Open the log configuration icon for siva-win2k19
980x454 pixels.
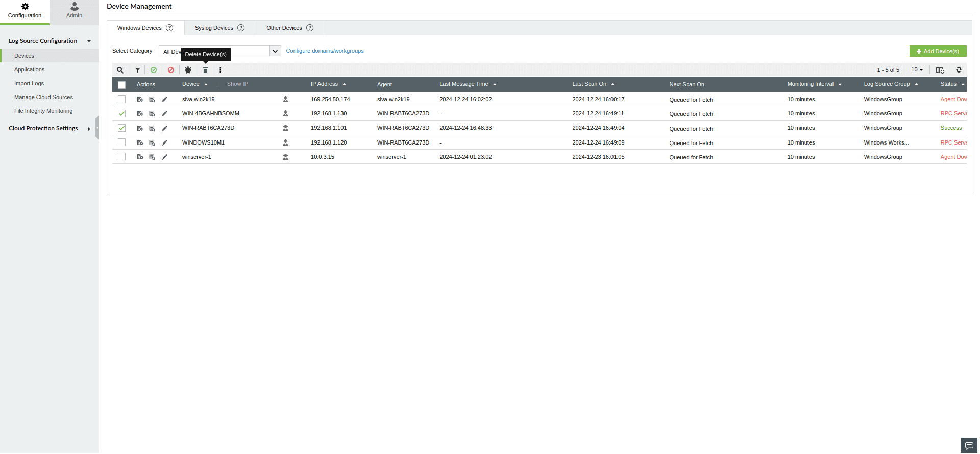pyautogui.click(x=140, y=99)
